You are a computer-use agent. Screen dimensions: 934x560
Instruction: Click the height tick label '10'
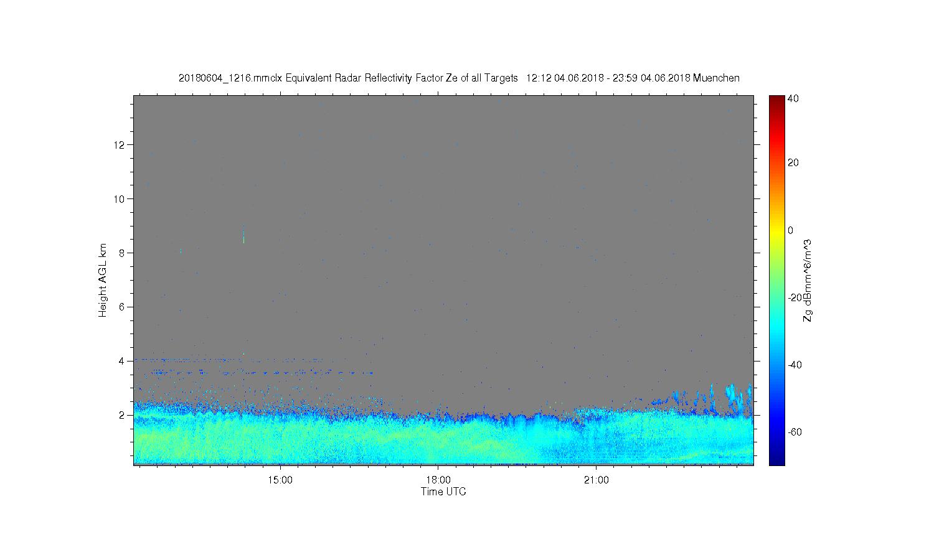pyautogui.click(x=120, y=198)
